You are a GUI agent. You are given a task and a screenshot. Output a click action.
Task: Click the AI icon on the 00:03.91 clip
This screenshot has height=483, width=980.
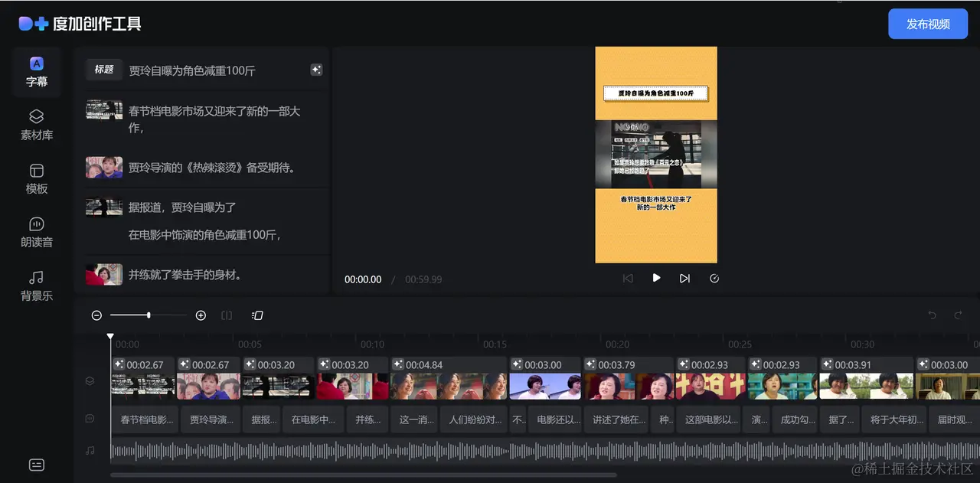[827, 364]
